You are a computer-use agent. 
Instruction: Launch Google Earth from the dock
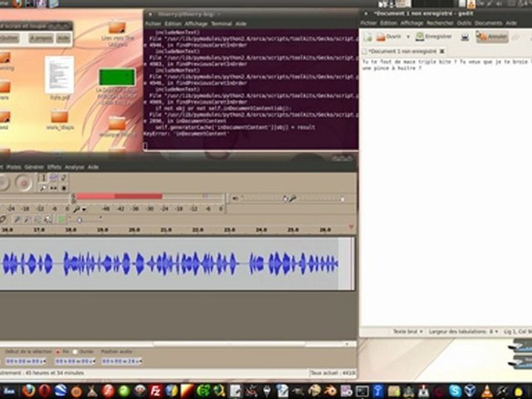click(61, 391)
